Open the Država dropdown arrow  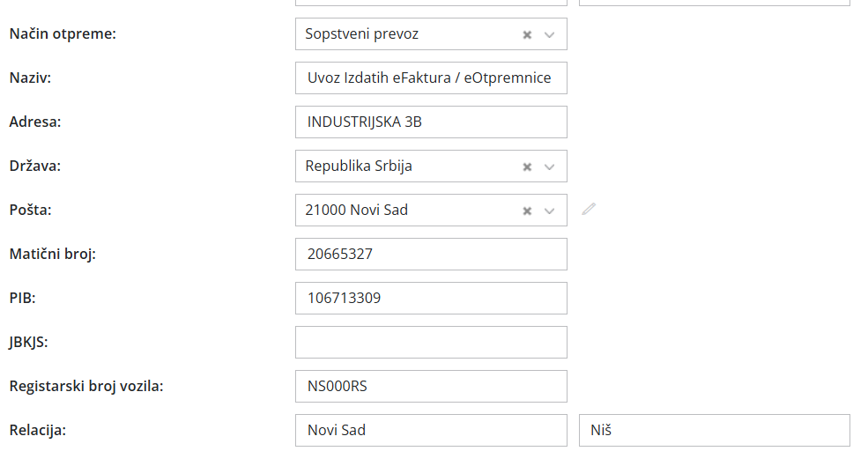pos(550,166)
